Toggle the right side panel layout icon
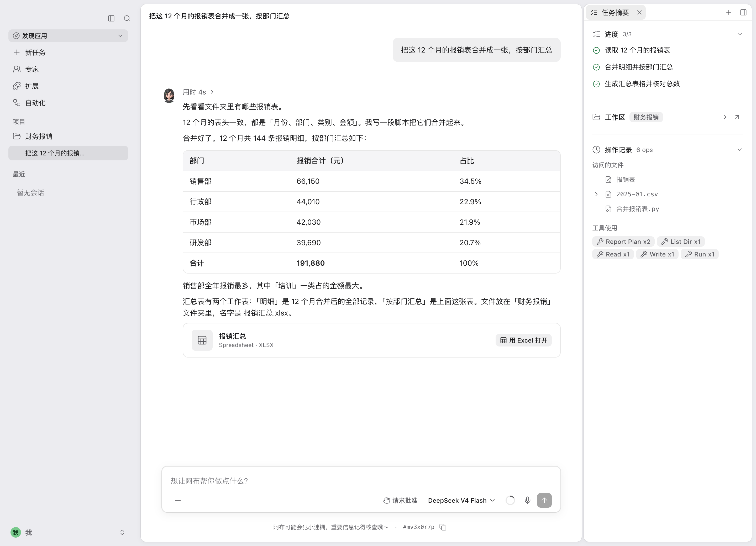 [x=743, y=13]
